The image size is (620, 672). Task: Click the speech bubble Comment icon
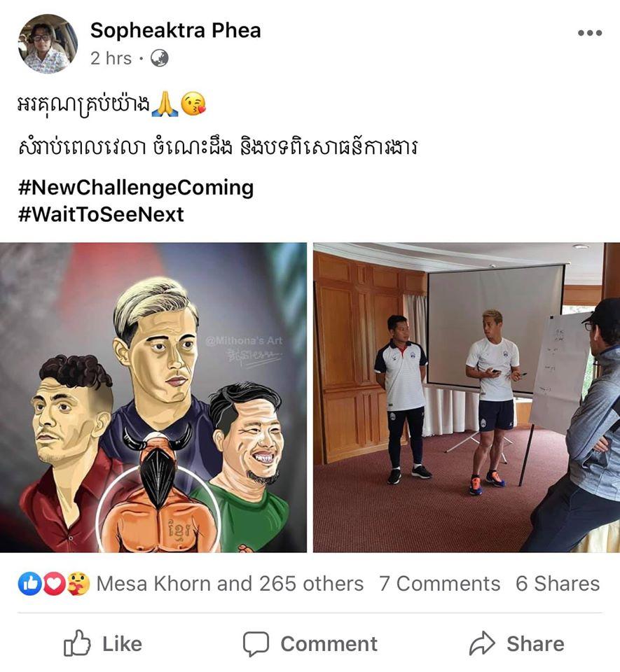[256, 644]
